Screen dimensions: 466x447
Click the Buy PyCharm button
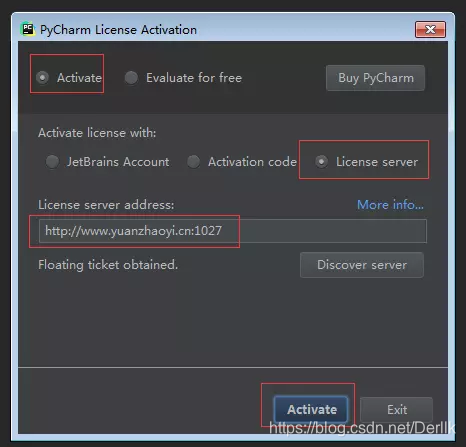click(x=375, y=78)
